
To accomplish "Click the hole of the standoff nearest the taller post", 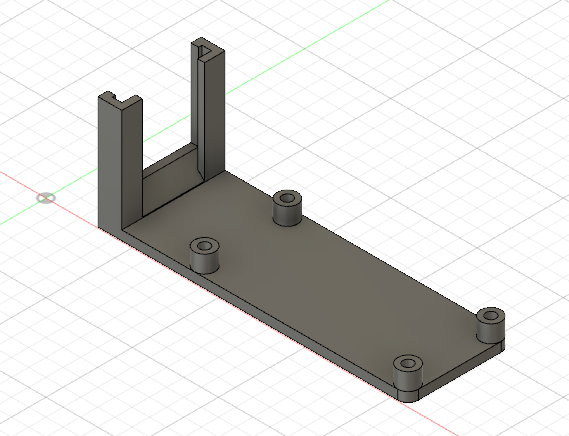I will pyautogui.click(x=288, y=198).
